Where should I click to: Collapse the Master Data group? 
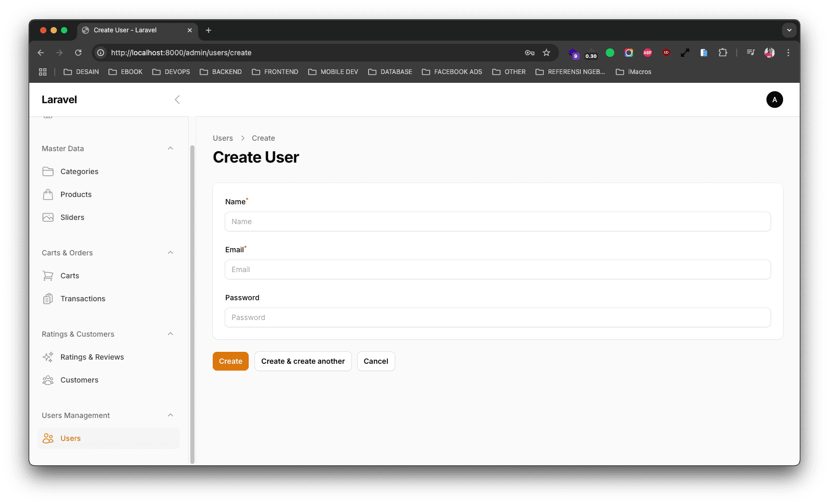tap(170, 149)
